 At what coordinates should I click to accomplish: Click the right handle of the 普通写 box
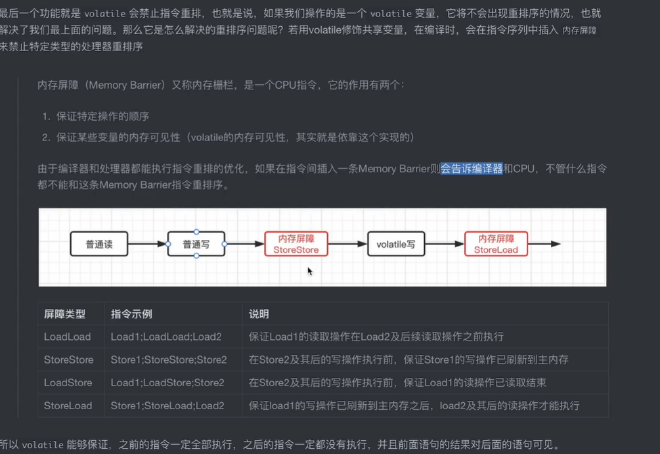tap(224, 244)
